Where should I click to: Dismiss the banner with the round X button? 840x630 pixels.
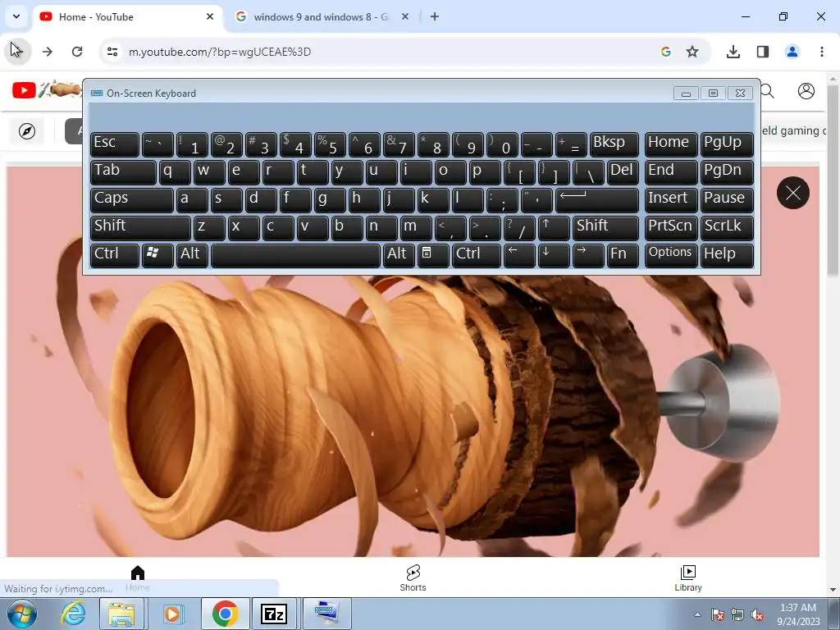[x=793, y=193]
